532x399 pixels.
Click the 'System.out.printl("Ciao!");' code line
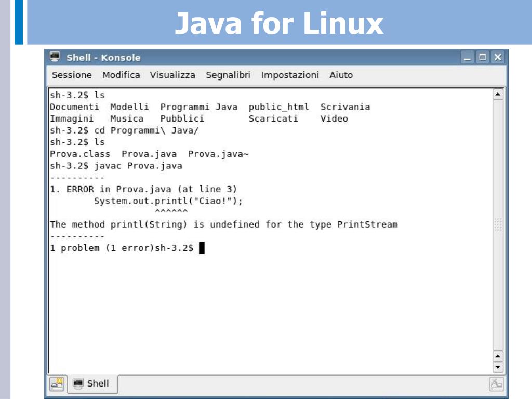point(168,201)
